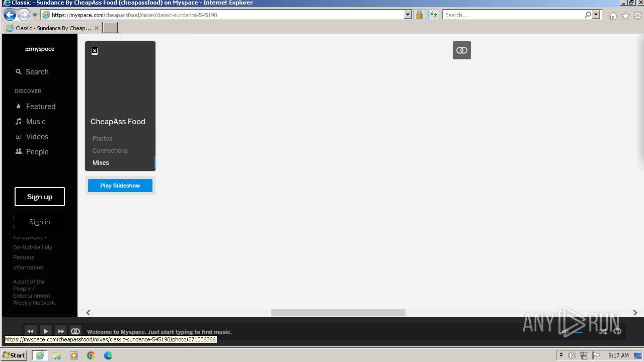
Task: Expand the address bar autocomplete dropdown
Action: click(408, 15)
